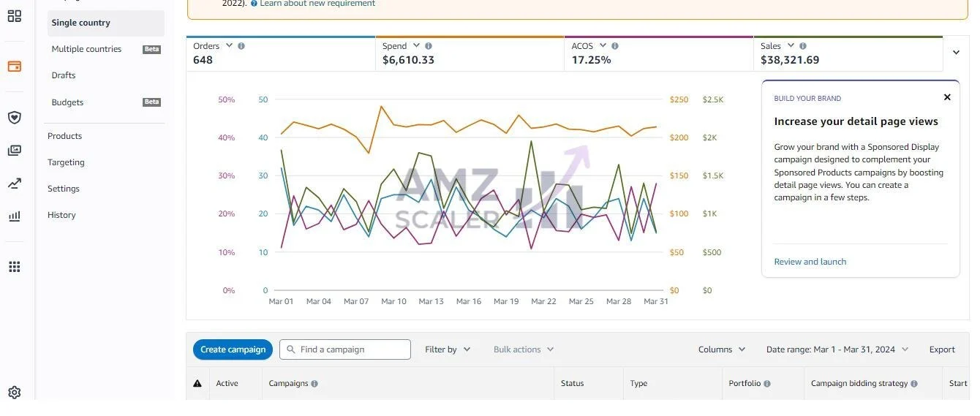This screenshot has width=980, height=416.
Task: Open the bar chart reports icon
Action: point(15,216)
